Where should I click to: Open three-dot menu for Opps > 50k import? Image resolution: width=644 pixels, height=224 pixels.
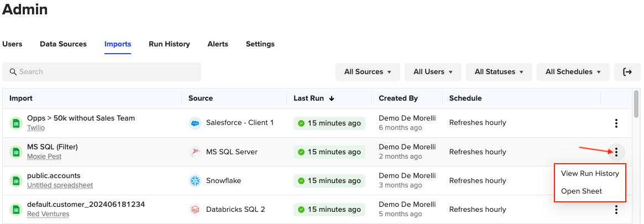click(616, 123)
